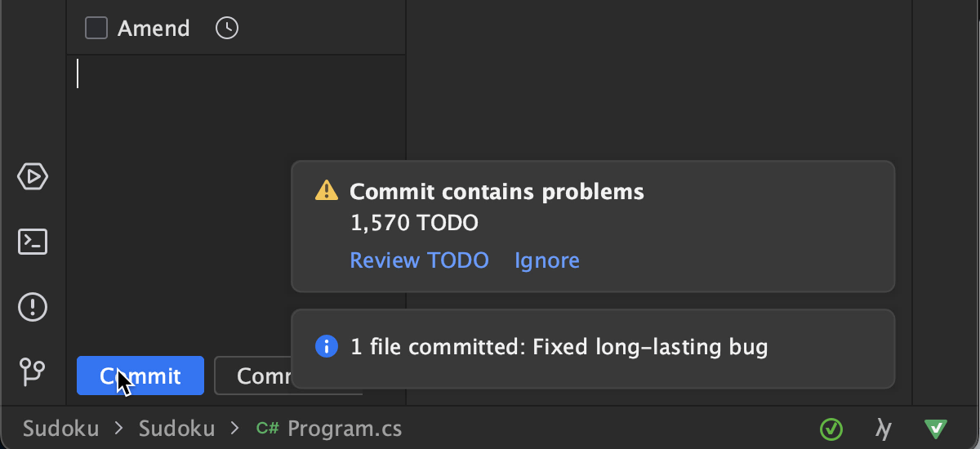Click into the commit message text area
This screenshot has width=980, height=449.
pos(237,163)
